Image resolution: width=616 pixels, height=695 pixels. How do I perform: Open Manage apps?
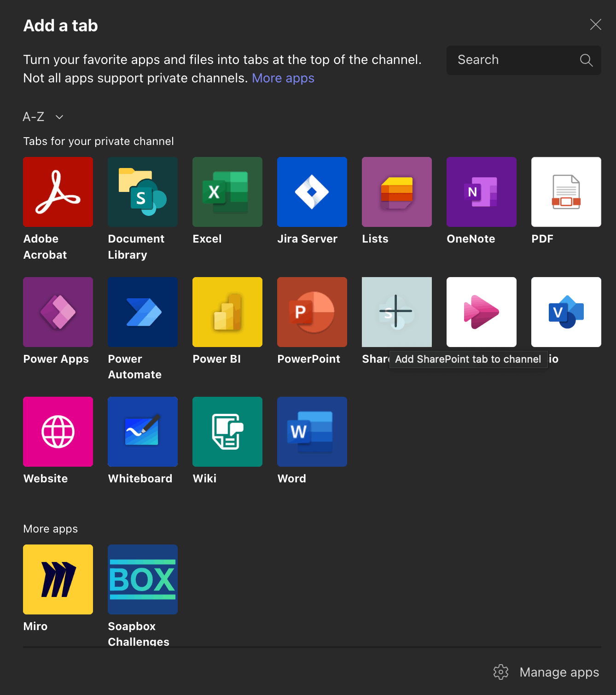point(546,672)
